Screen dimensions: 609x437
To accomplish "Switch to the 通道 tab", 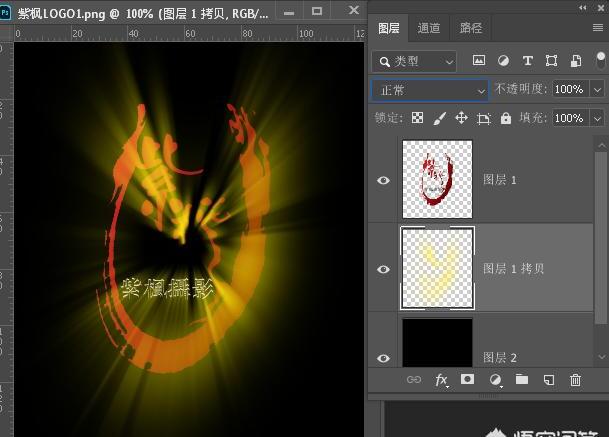I will tap(428, 29).
